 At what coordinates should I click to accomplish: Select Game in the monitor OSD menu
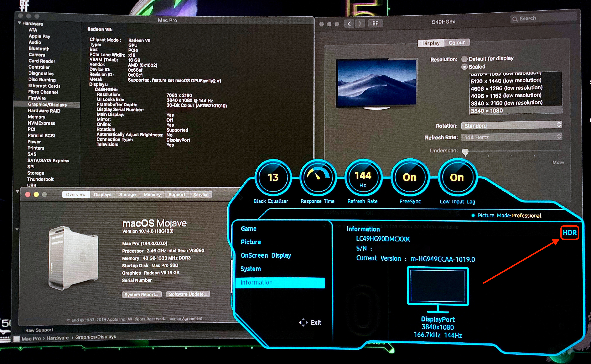point(249,229)
